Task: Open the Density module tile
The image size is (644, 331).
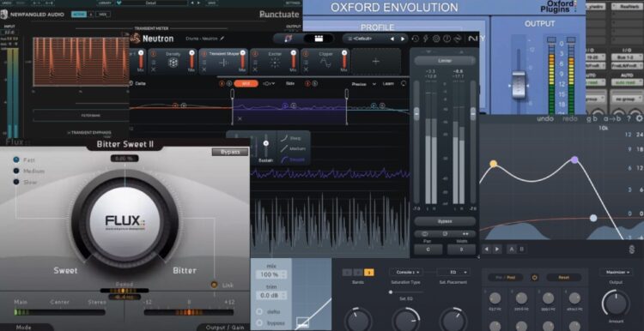Action: 173,61
